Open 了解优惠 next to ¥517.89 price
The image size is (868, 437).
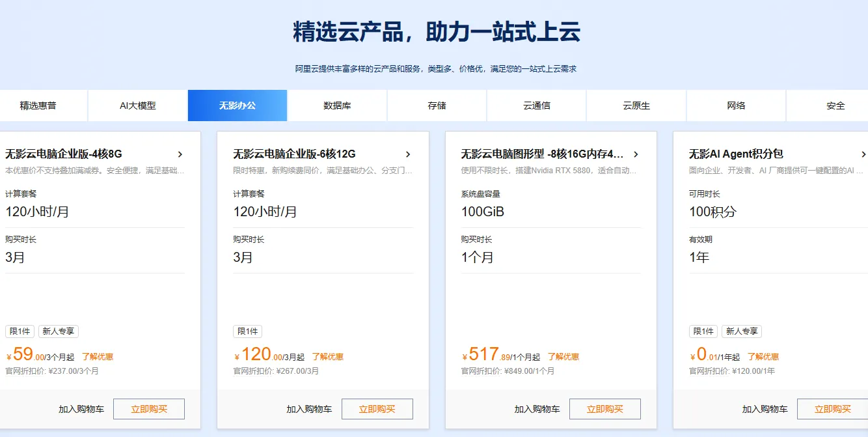pos(563,357)
